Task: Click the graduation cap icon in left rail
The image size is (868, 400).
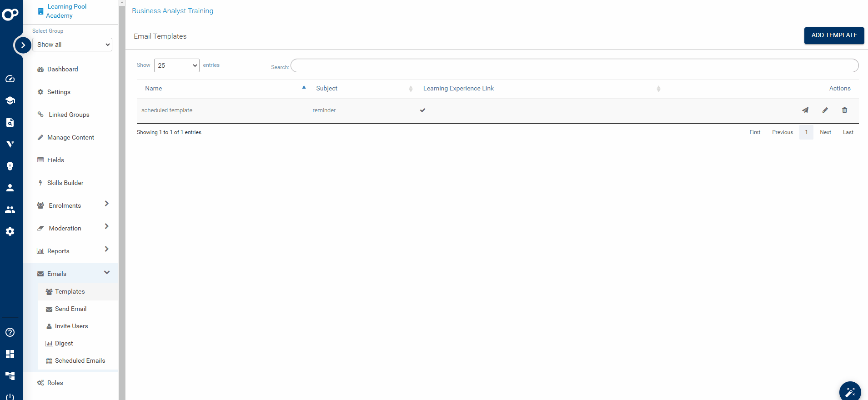Action: (10, 100)
